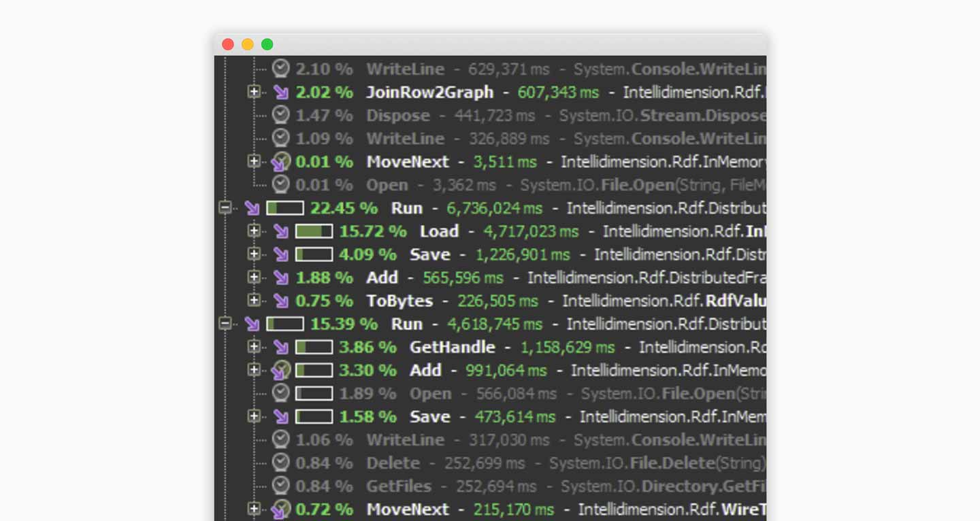Click the clock icon beside Open 0.01 %
The height and width of the screenshot is (521, 980).
click(281, 184)
